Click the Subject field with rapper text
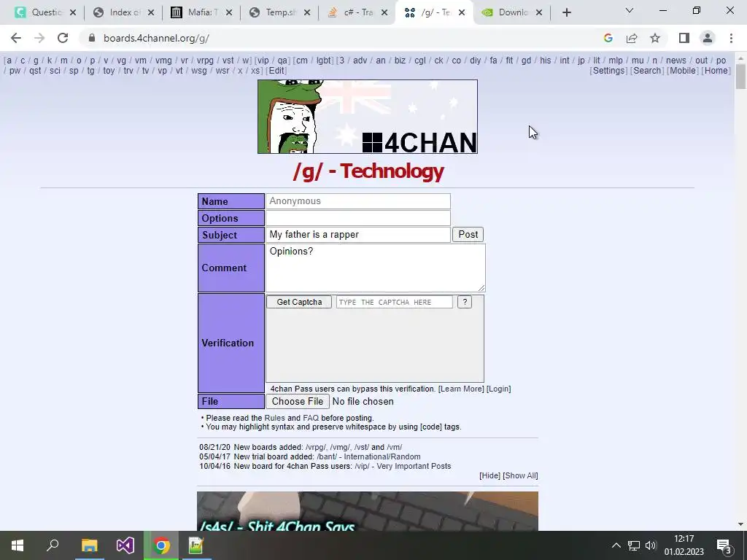This screenshot has width=747, height=560. 357,234
